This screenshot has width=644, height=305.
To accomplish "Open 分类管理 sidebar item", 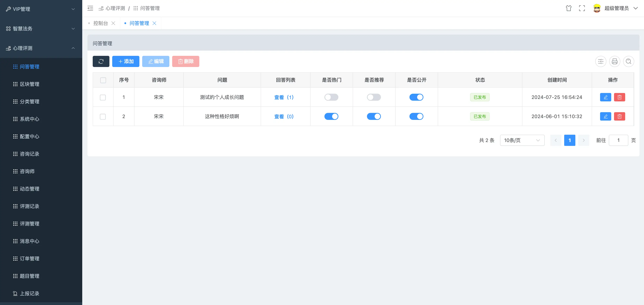I will coord(41,102).
